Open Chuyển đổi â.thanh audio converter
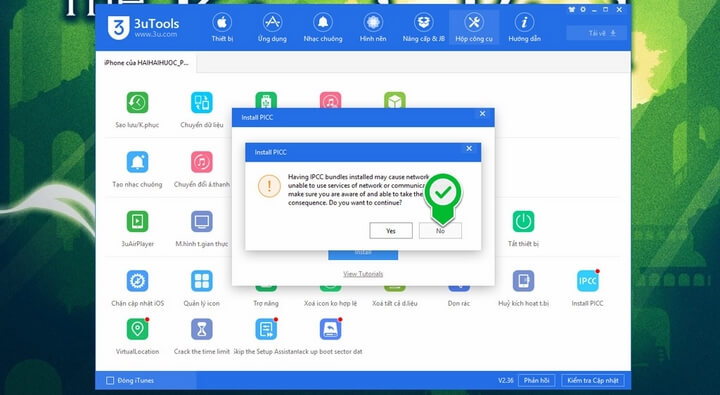 tap(202, 169)
